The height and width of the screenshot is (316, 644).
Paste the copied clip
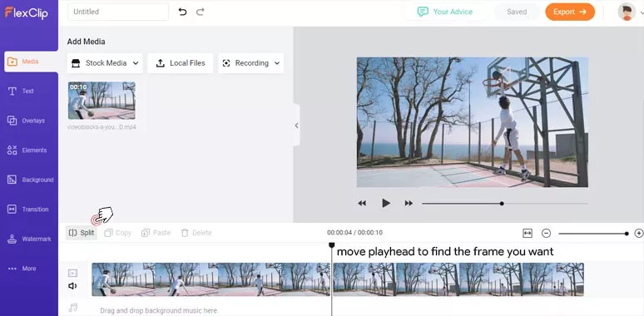point(156,233)
